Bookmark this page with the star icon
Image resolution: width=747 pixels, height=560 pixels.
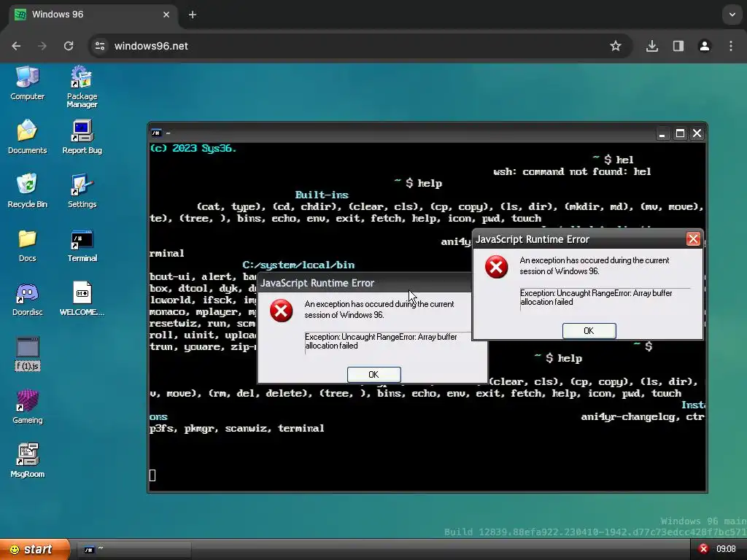(616, 46)
